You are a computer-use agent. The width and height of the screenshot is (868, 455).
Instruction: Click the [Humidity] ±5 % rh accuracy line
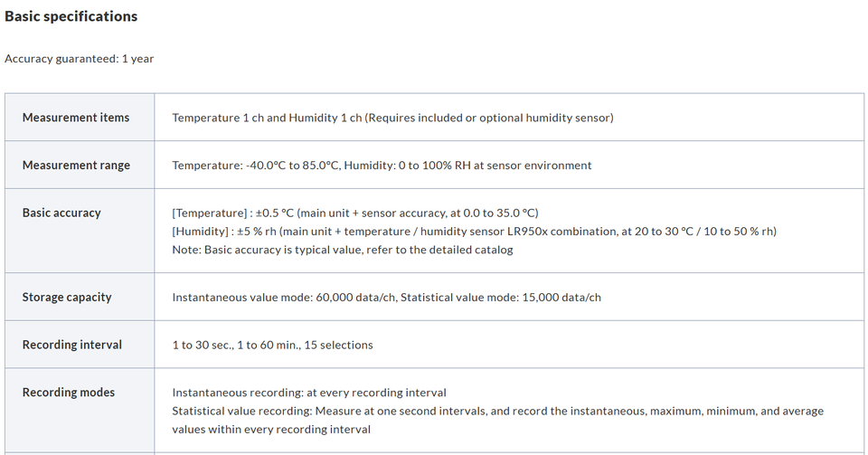tap(475, 232)
